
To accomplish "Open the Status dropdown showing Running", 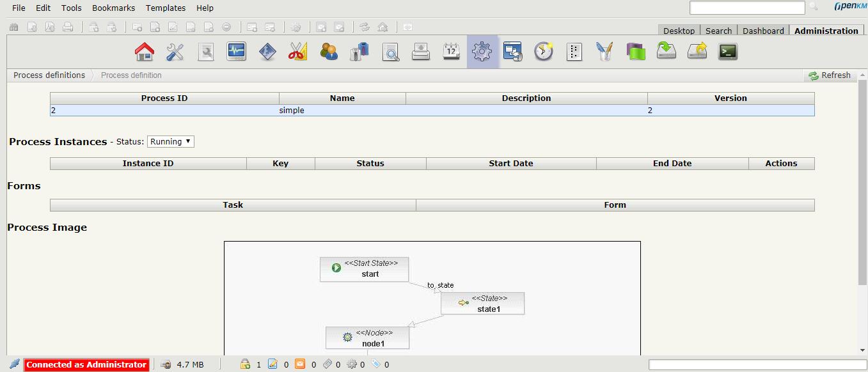I will [171, 142].
